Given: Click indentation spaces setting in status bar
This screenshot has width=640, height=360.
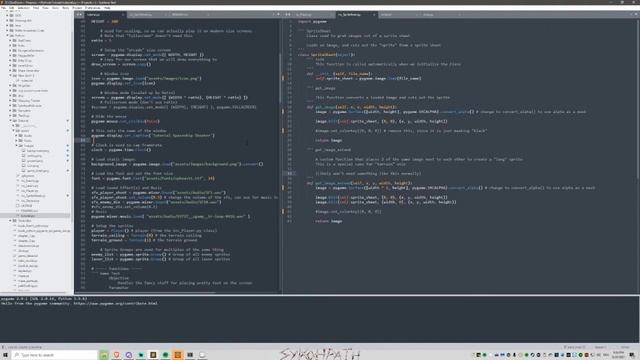Looking at the screenshot, I should pyautogui.click(x=600, y=347).
